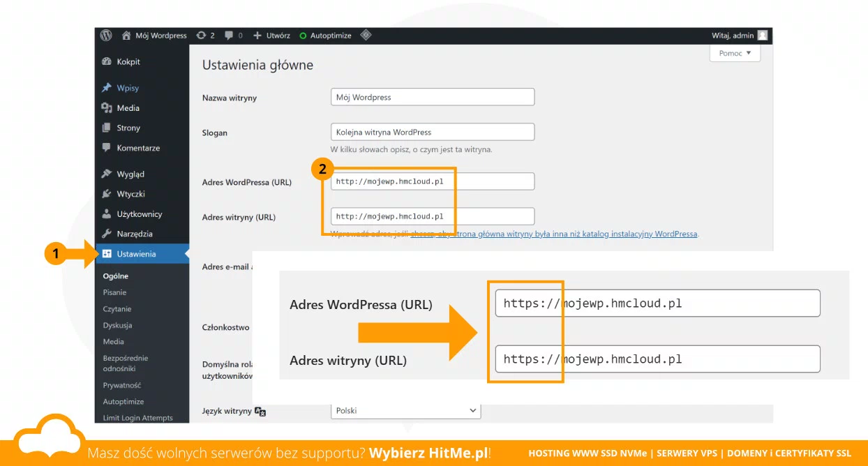Image resolution: width=868 pixels, height=466 pixels.
Task: Click the HOSTING WWW SSD NVMe text
Action: [588, 453]
